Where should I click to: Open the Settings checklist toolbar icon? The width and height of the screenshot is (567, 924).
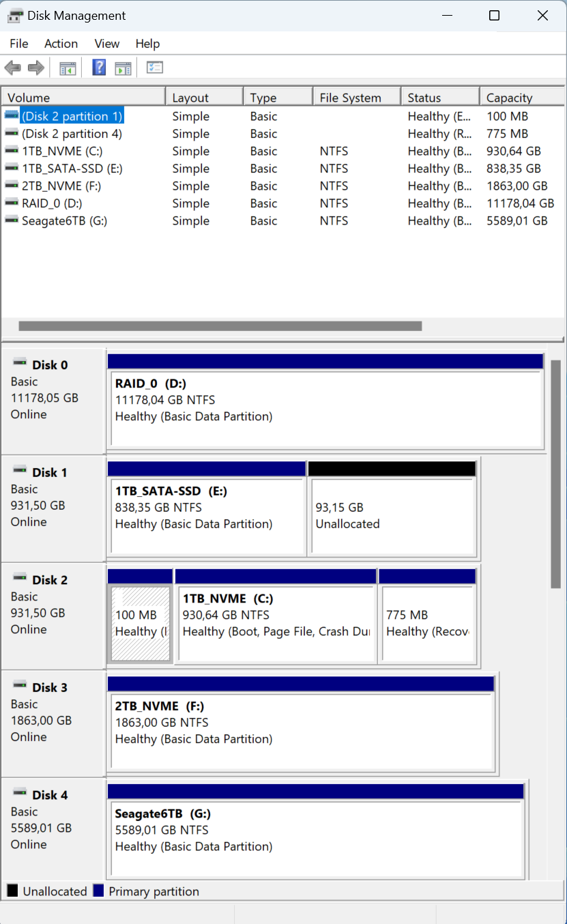click(x=155, y=68)
